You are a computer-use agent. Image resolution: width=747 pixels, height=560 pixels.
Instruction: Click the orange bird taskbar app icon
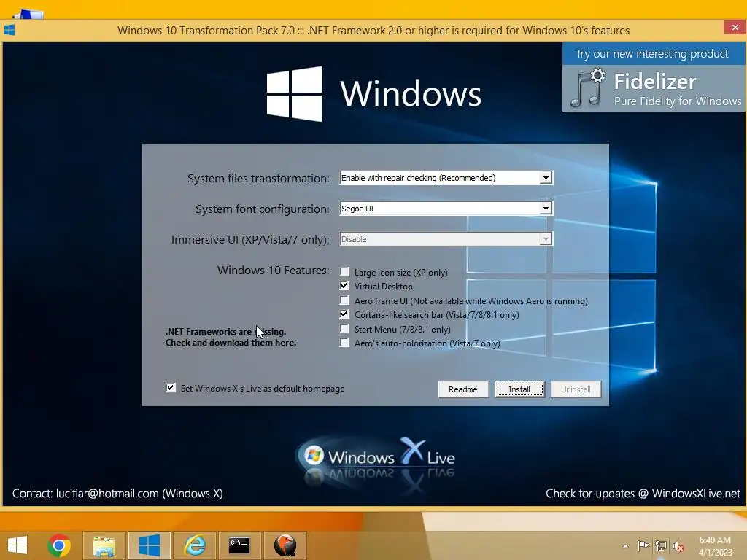pyautogui.click(x=285, y=545)
